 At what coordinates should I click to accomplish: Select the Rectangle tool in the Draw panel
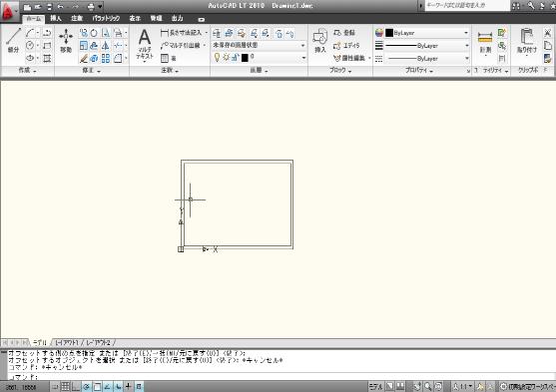(47, 45)
